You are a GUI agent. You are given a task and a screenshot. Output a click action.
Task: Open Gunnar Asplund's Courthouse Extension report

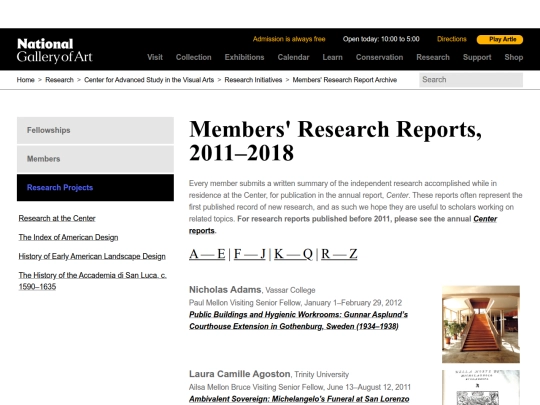298,320
